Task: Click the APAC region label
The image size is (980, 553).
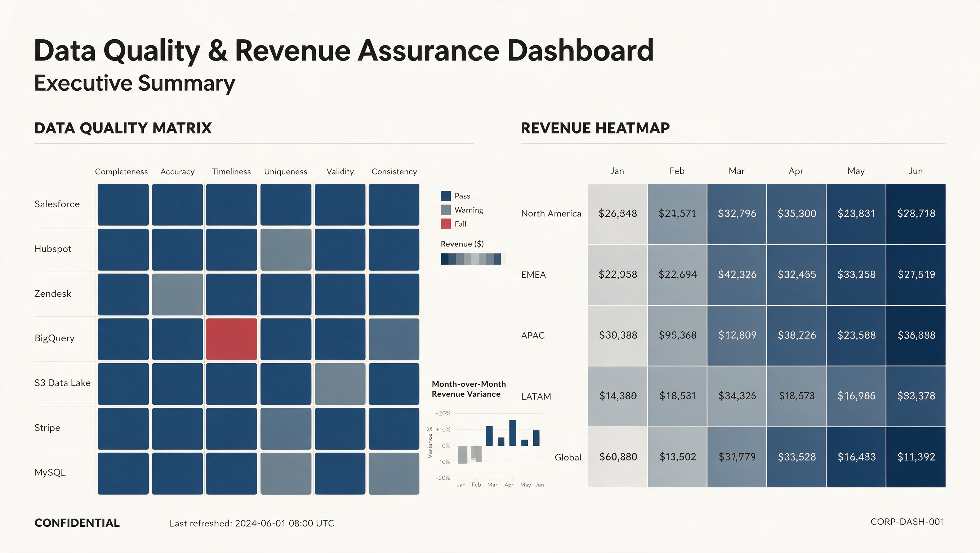Action: pos(533,336)
